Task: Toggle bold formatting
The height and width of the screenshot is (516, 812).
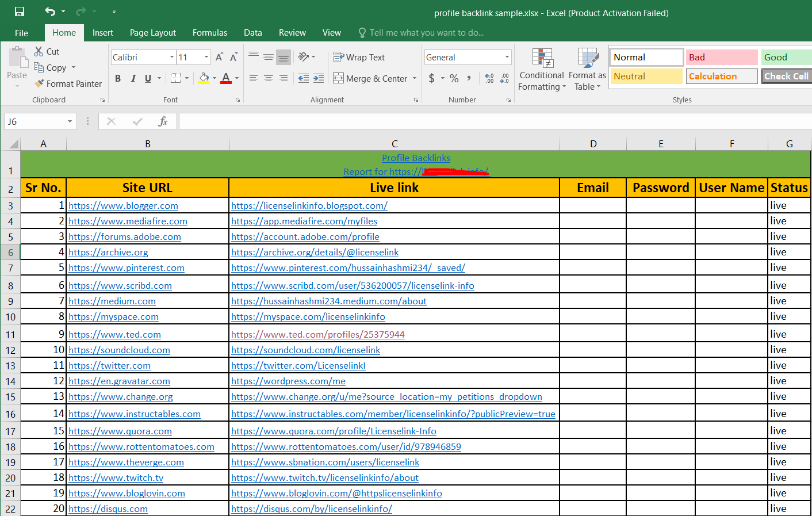Action: (118, 78)
